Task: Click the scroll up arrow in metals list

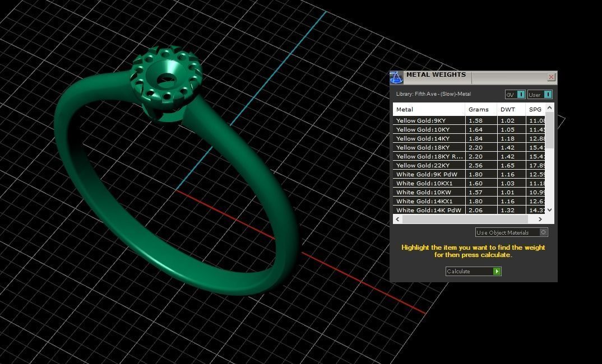Action: pyautogui.click(x=550, y=108)
